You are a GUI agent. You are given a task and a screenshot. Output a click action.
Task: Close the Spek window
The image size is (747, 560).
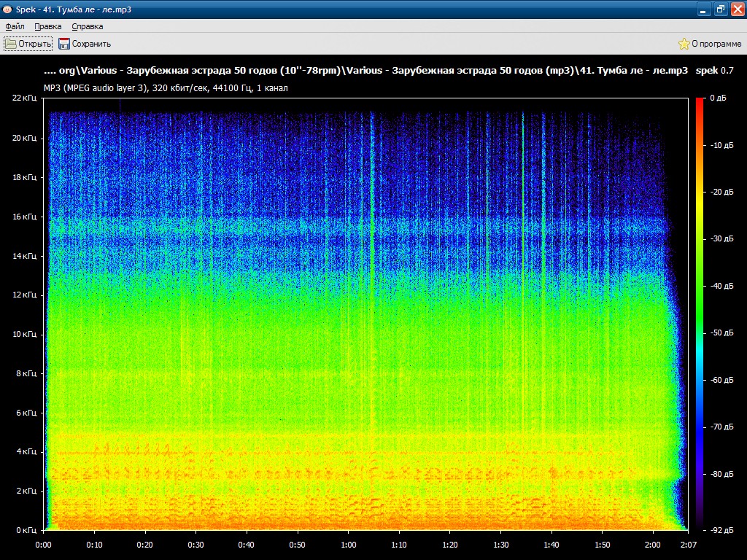tap(737, 9)
